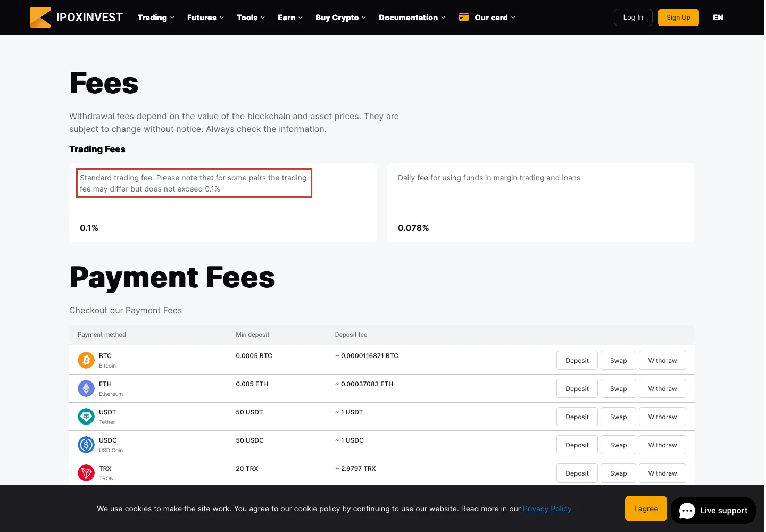The width and height of the screenshot is (766, 532).
Task: Click the Checkout our Payment Fees text
Action: pyautogui.click(x=126, y=310)
